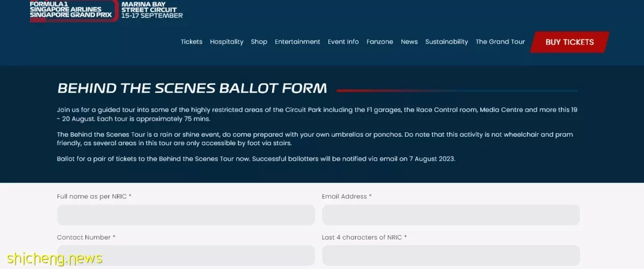Click the Singapore Grand Prix logo
The height and width of the screenshot is (269, 644).
[74, 11]
